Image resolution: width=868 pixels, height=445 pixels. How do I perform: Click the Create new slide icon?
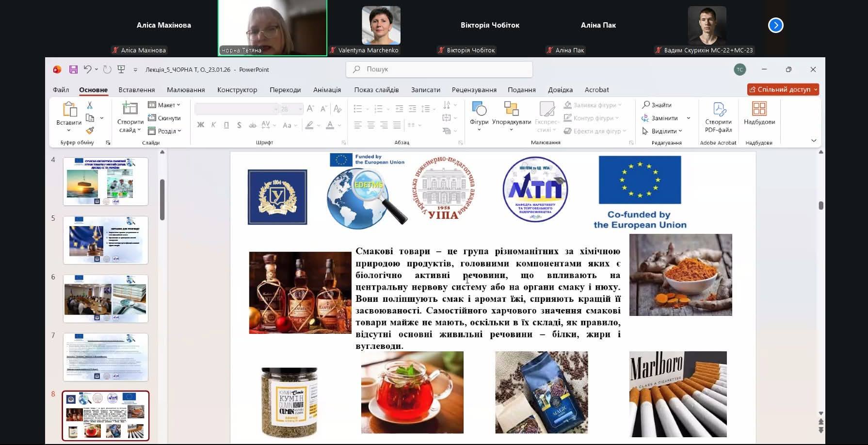(129, 109)
